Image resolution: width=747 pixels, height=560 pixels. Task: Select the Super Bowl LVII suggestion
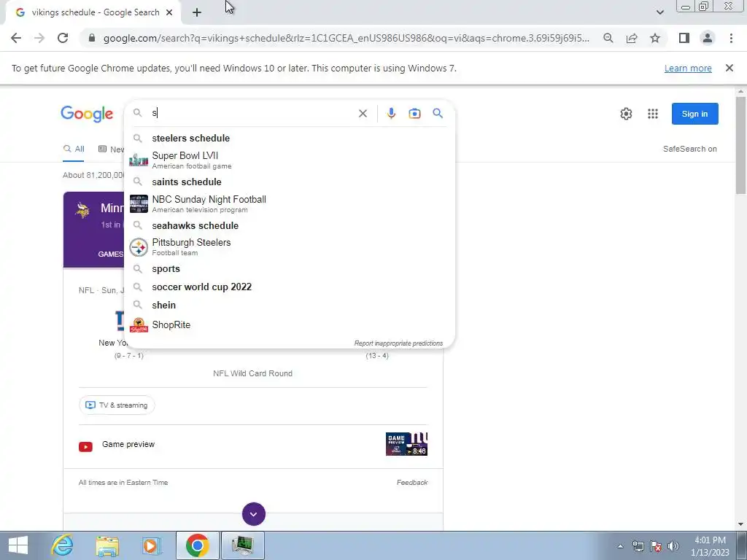pos(289,160)
